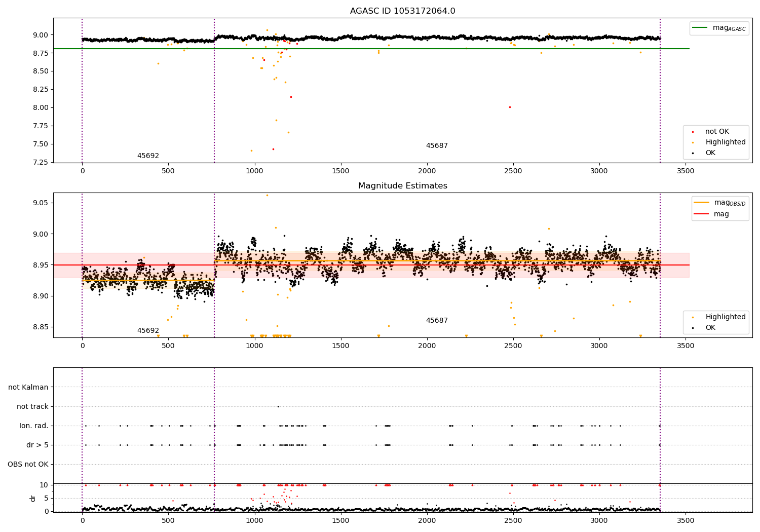Click the rotated 'dr' axis label
The height and width of the screenshot is (532, 760).
[x=33, y=498]
